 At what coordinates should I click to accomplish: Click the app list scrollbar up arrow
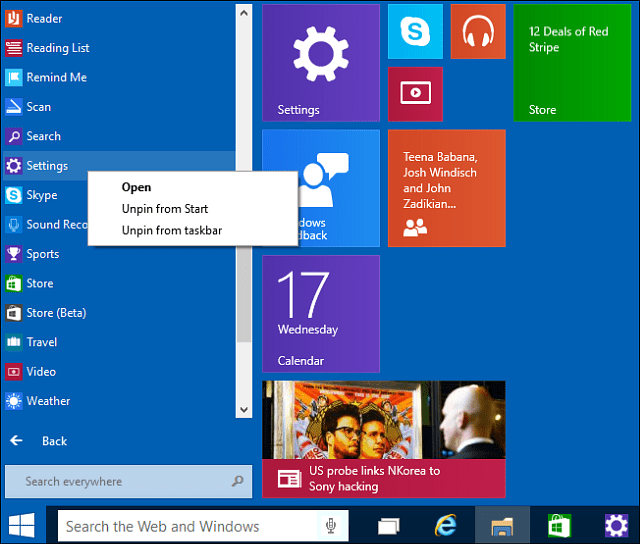click(x=244, y=13)
